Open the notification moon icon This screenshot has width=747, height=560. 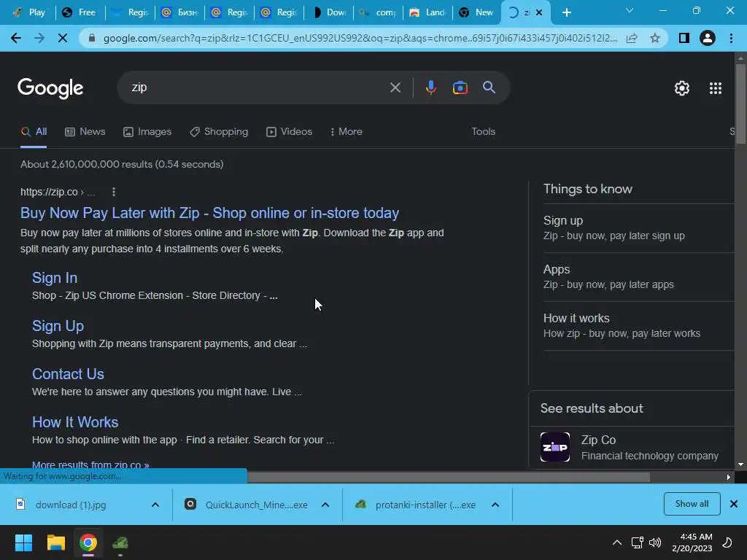point(727,542)
